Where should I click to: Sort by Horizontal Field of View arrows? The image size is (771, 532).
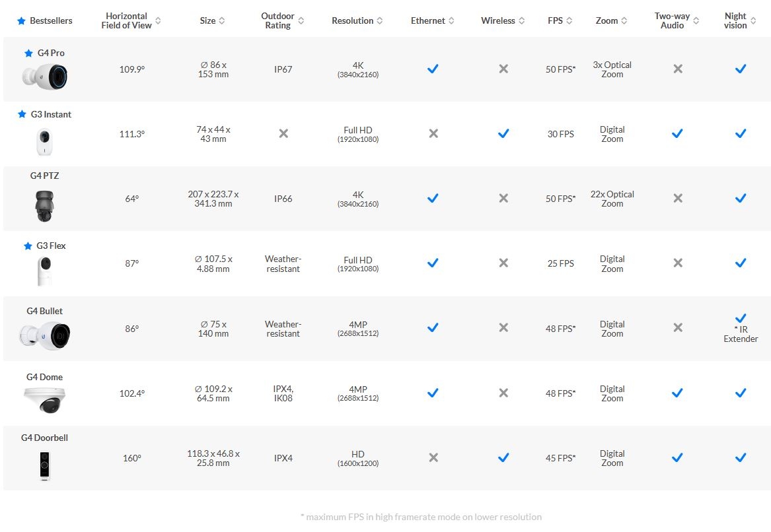point(158,20)
